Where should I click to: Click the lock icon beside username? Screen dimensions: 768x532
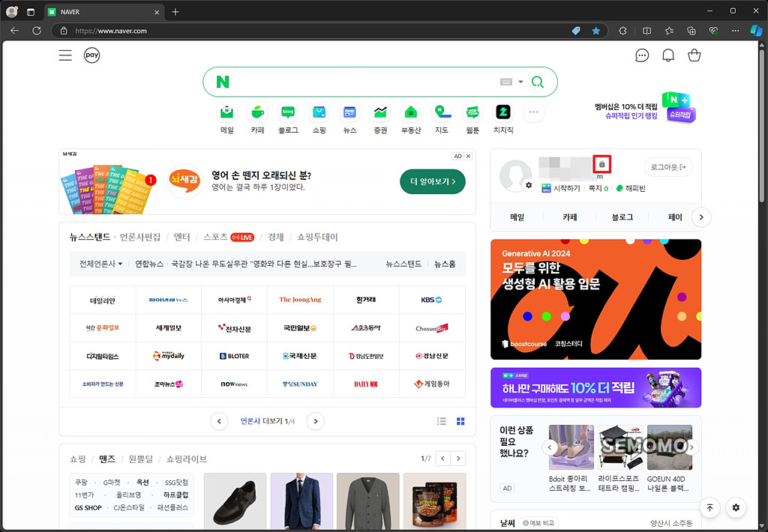coord(602,164)
